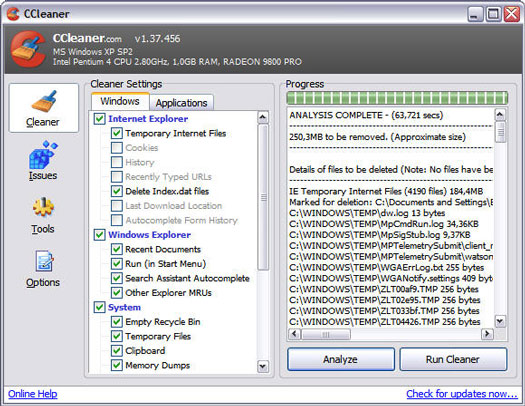Screen dimensions: 525x406
Task: Toggle the Windows Explorer group checkbox
Action: 99,235
